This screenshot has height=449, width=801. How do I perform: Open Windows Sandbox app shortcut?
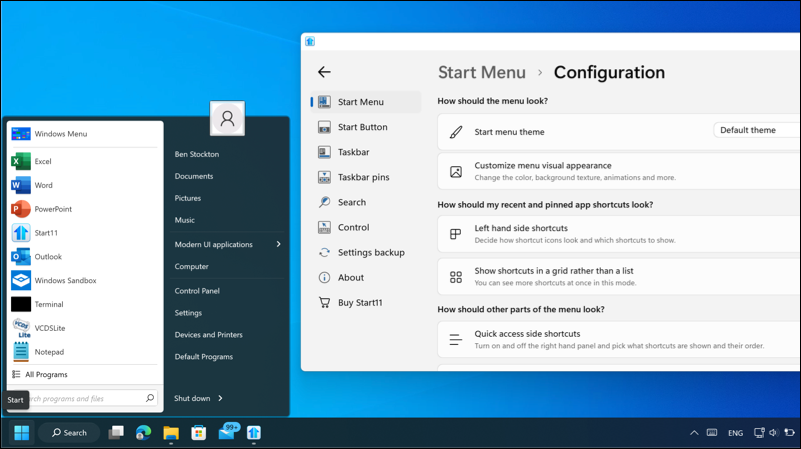coord(21,281)
